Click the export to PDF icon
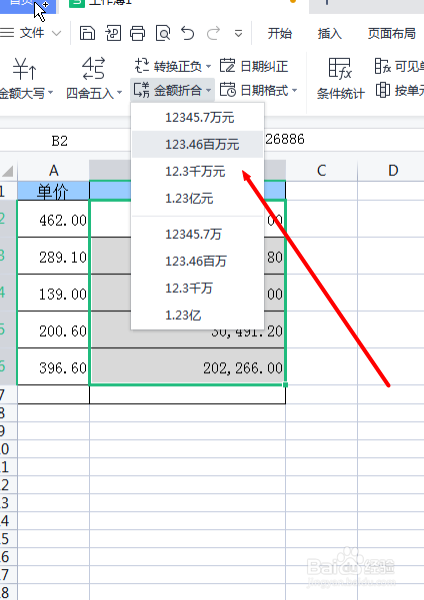 tap(113, 33)
